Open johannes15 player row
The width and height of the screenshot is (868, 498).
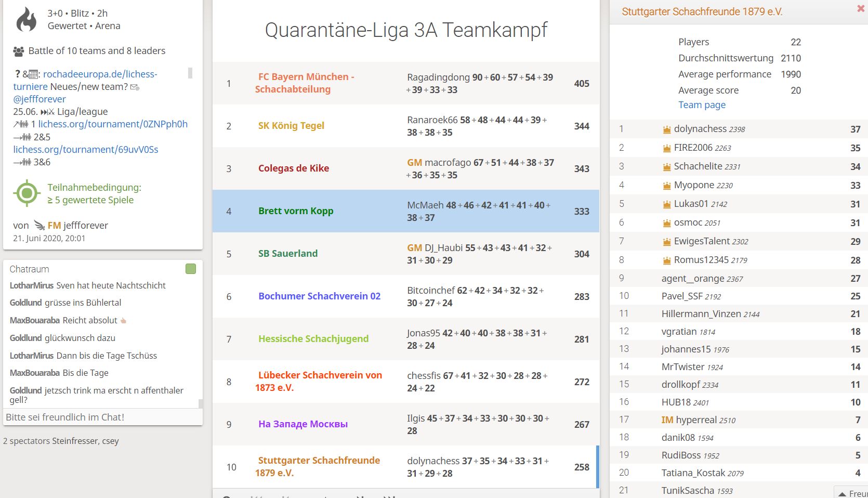coord(739,349)
